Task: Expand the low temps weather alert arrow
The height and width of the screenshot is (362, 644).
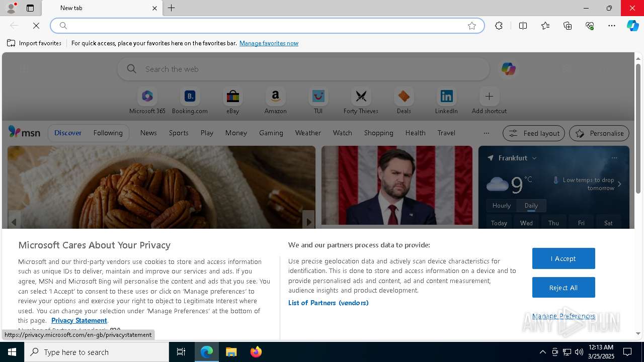Action: point(619,184)
